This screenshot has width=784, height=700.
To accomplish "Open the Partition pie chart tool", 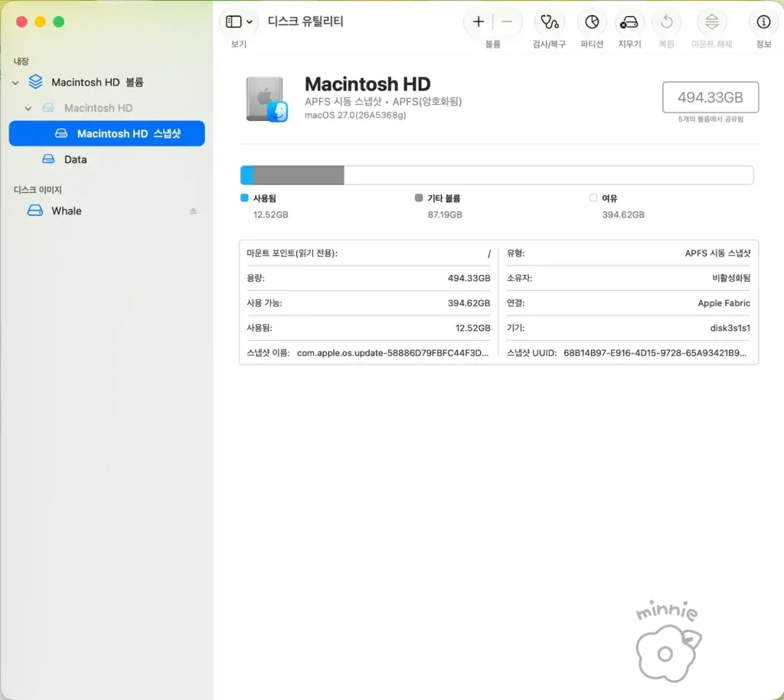I will (x=592, y=22).
